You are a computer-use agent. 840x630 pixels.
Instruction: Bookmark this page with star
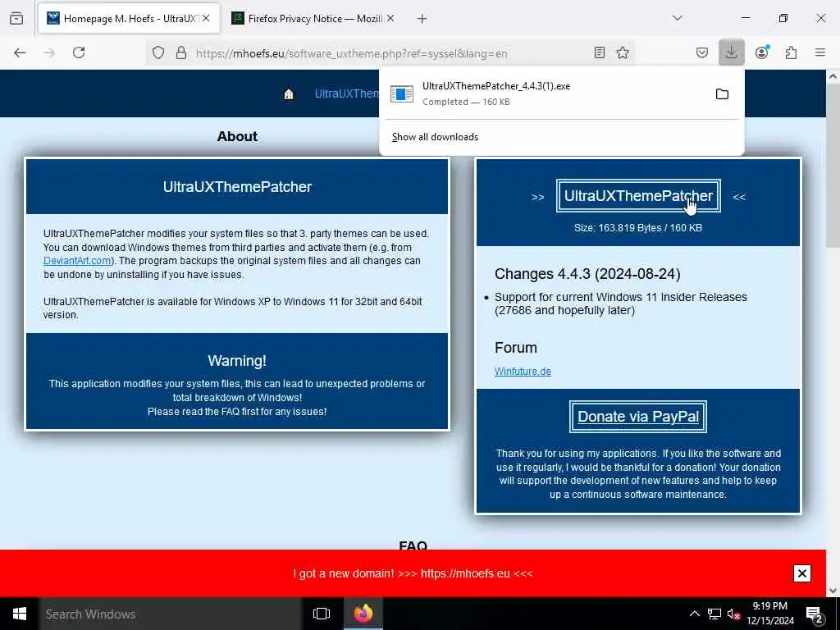[x=623, y=52]
